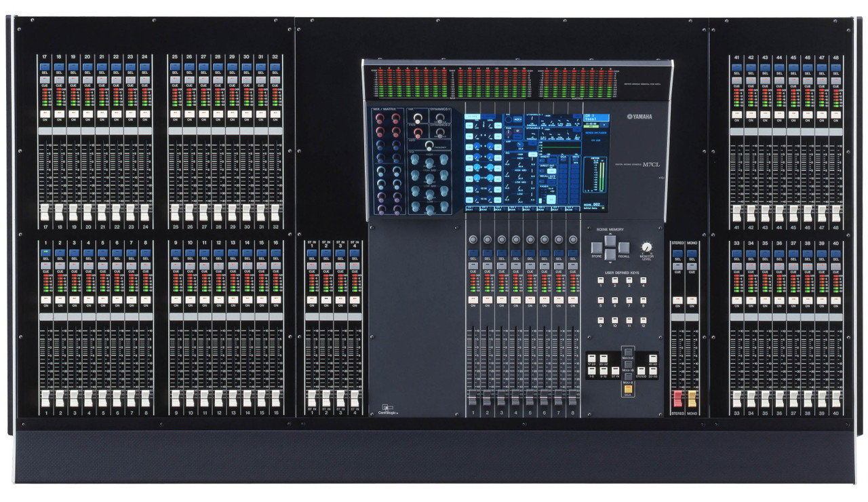Click the SEL key on channel 32
The image size is (868, 502).
tap(275, 66)
